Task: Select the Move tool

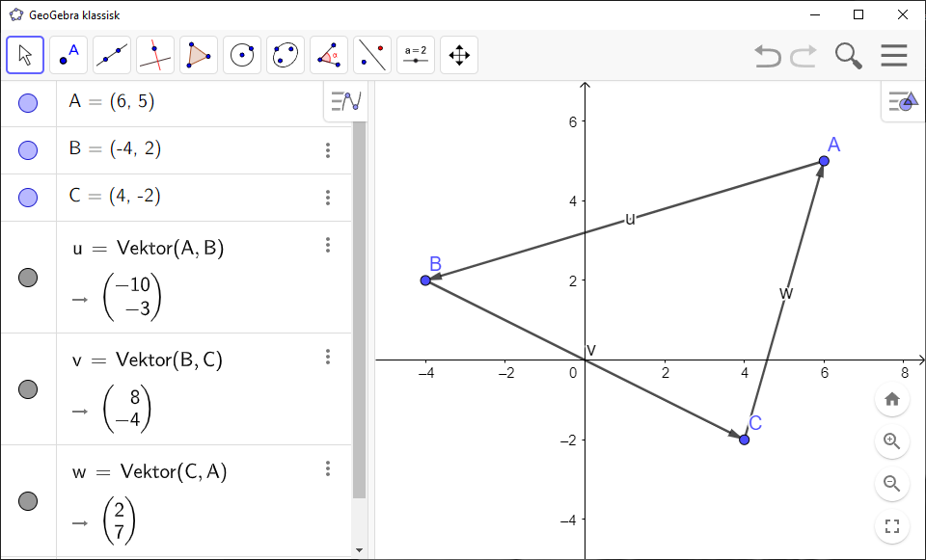Action: click(25, 55)
